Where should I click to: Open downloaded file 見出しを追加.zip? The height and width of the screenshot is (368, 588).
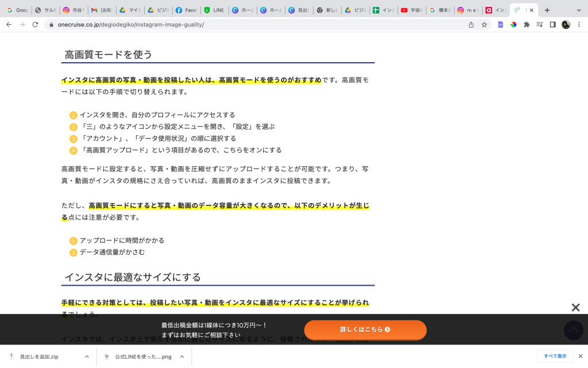tap(40, 356)
